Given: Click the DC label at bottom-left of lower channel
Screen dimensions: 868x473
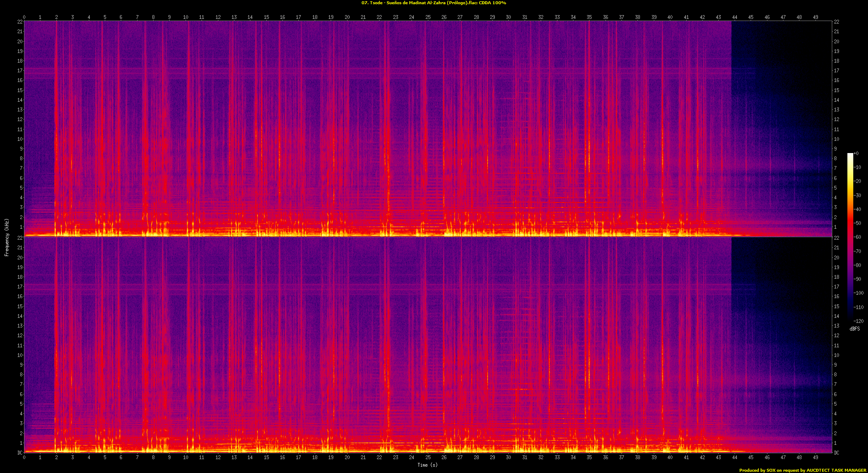Looking at the screenshot, I should click(20, 453).
